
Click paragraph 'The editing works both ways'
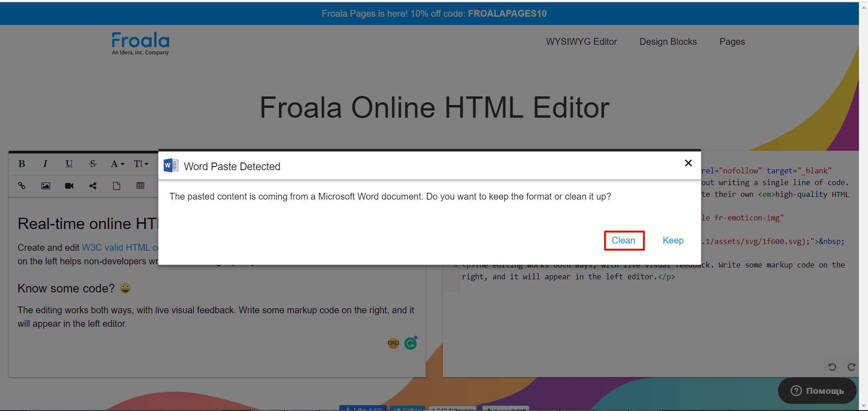click(x=216, y=317)
